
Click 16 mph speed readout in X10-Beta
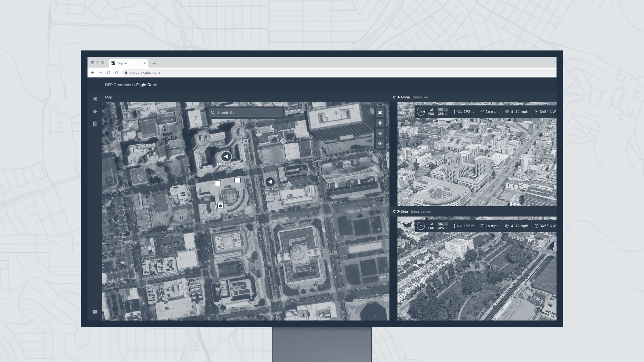tap(489, 226)
